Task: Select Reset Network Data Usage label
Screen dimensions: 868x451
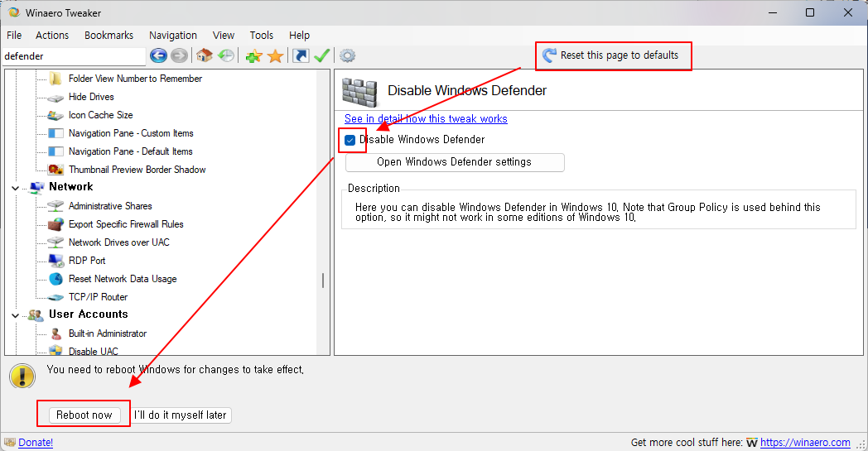Action: tap(123, 279)
